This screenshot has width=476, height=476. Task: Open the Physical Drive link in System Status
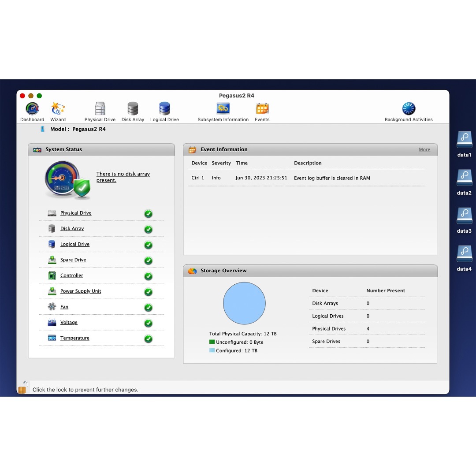point(76,213)
